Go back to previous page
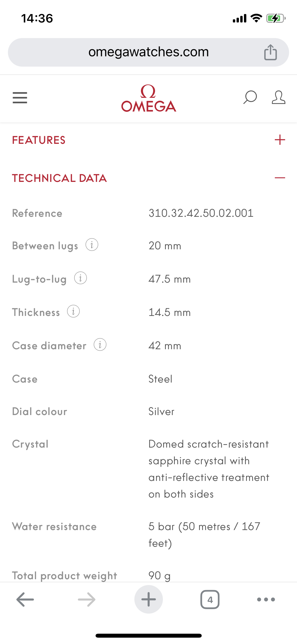This screenshot has height=644, width=297. [25, 599]
